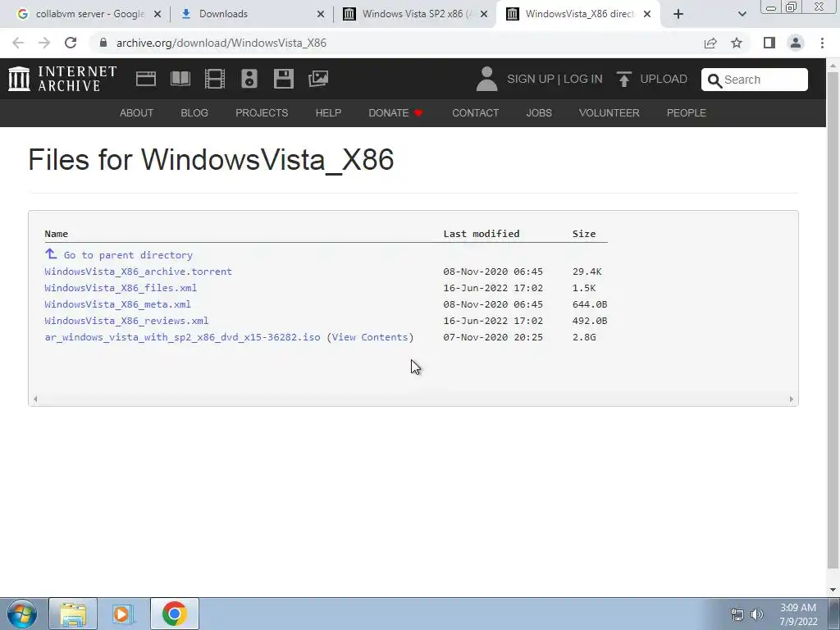The height and width of the screenshot is (630, 840).
Task: Click the magnifier icon in the search box
Action: [714, 80]
